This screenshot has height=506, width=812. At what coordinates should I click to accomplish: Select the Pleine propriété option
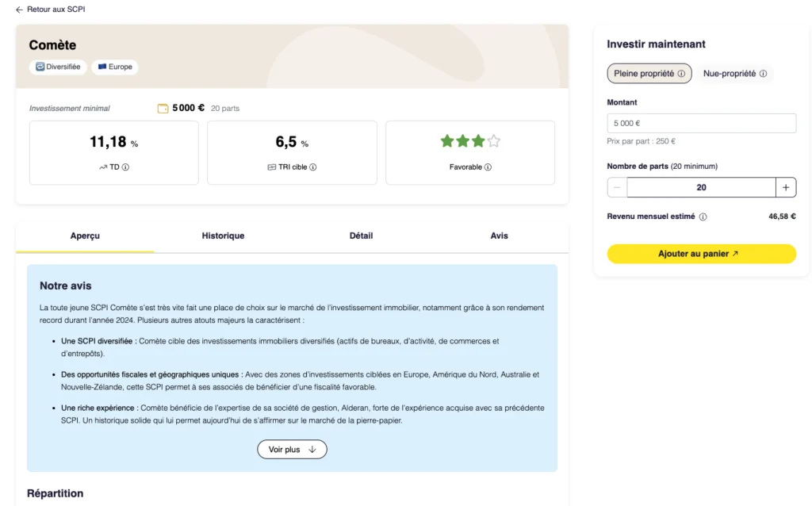point(644,73)
